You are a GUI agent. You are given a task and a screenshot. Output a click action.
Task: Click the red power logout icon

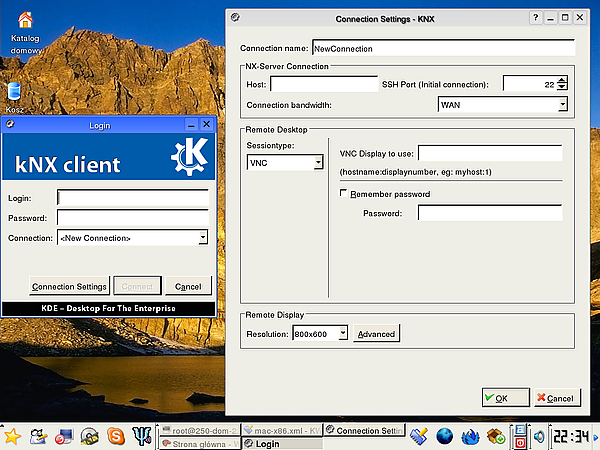point(520,443)
